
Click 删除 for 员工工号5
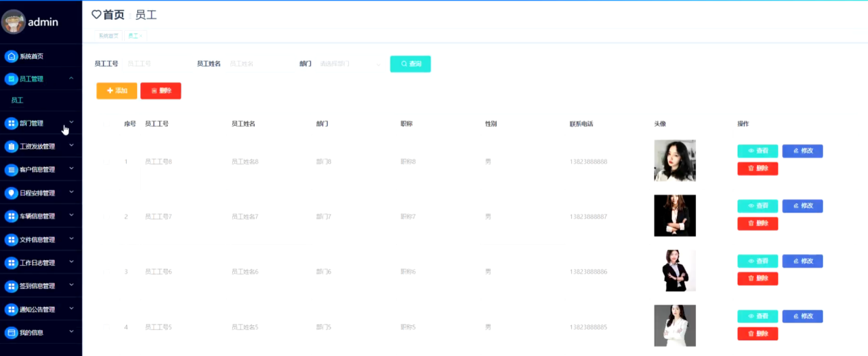[x=758, y=334]
